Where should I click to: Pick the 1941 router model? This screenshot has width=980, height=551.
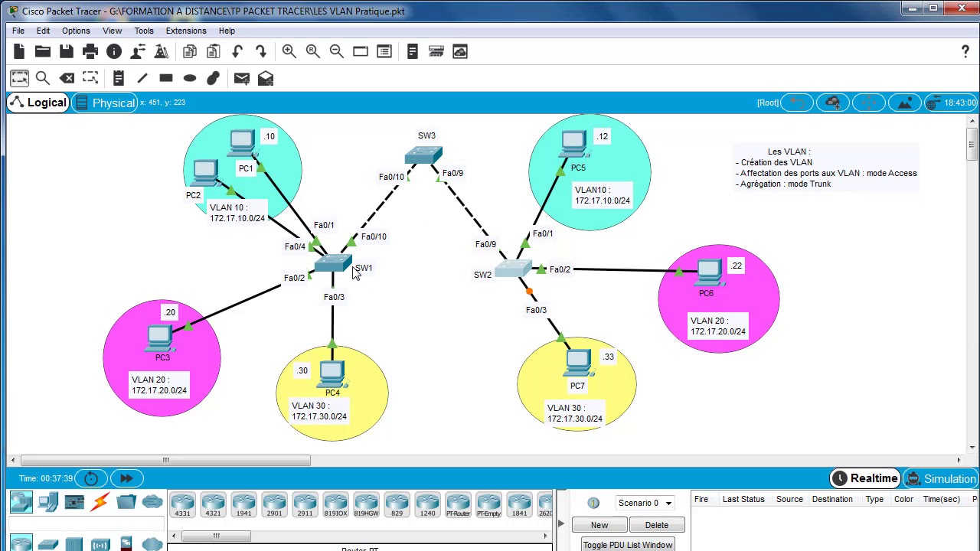click(x=243, y=505)
